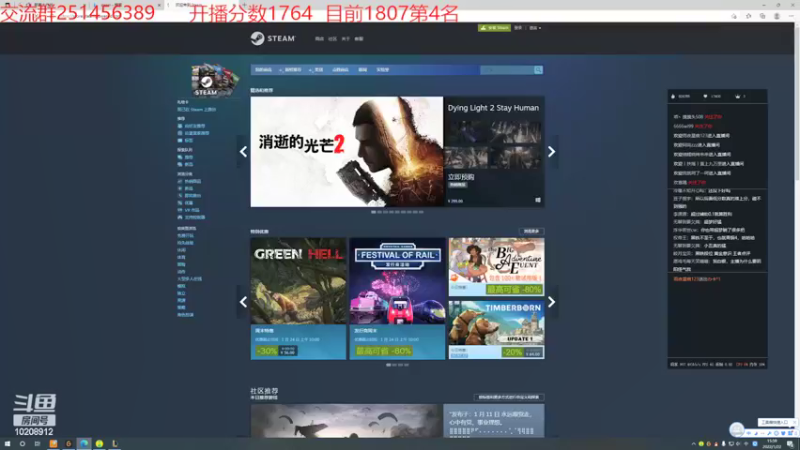Click the crown icon in stream chat overlay

pos(737,96)
